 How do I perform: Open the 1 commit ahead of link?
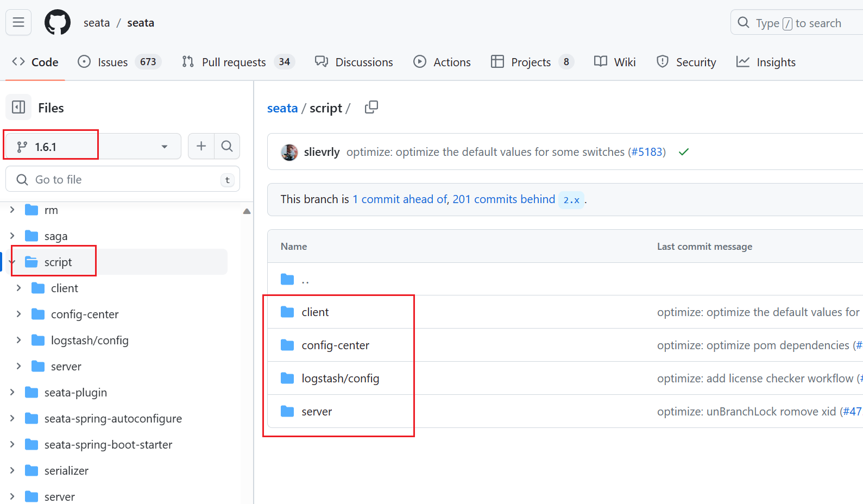click(400, 199)
